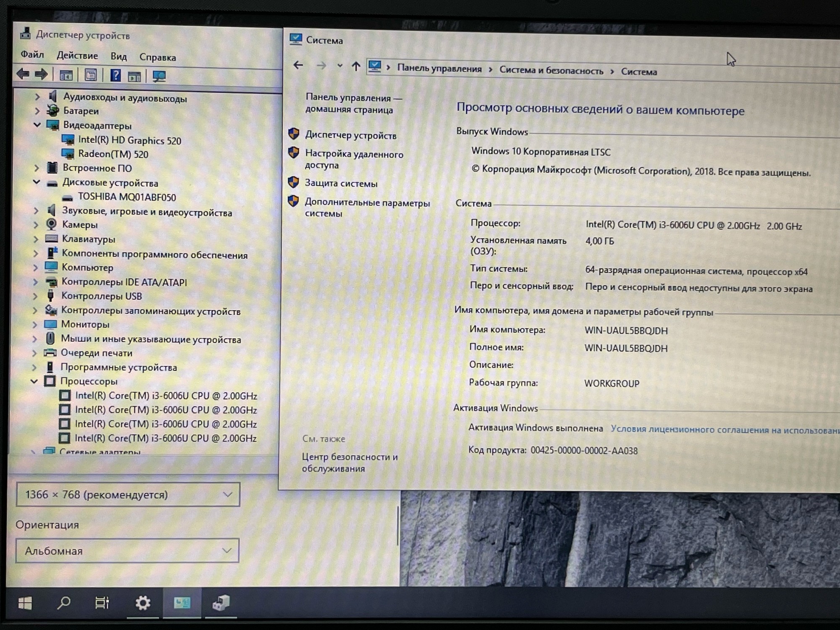Open taskbar search magnifier

click(x=63, y=603)
